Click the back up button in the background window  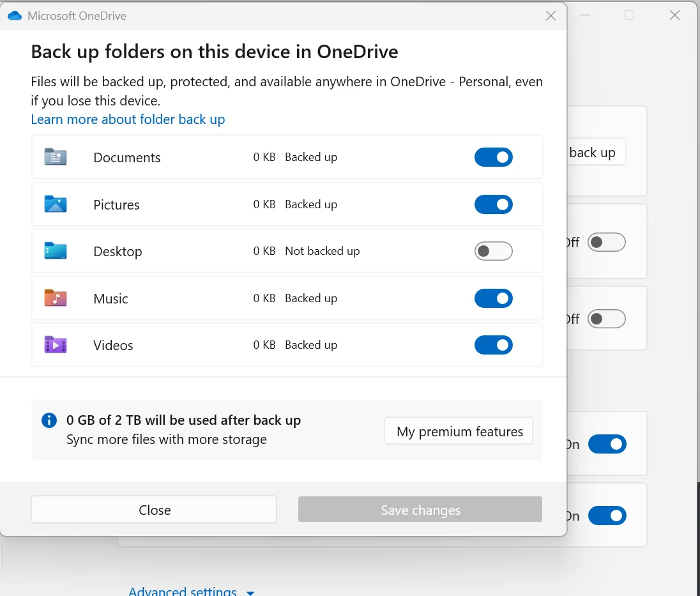pyautogui.click(x=595, y=152)
